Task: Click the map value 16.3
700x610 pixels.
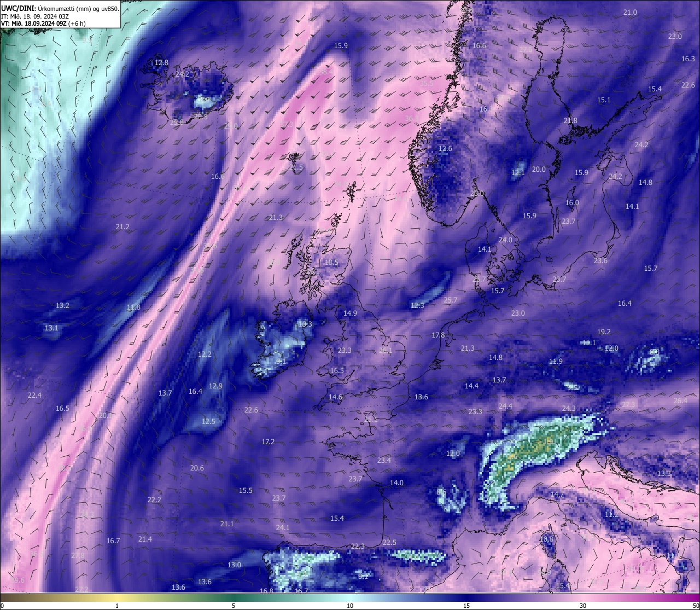Action: (688, 59)
